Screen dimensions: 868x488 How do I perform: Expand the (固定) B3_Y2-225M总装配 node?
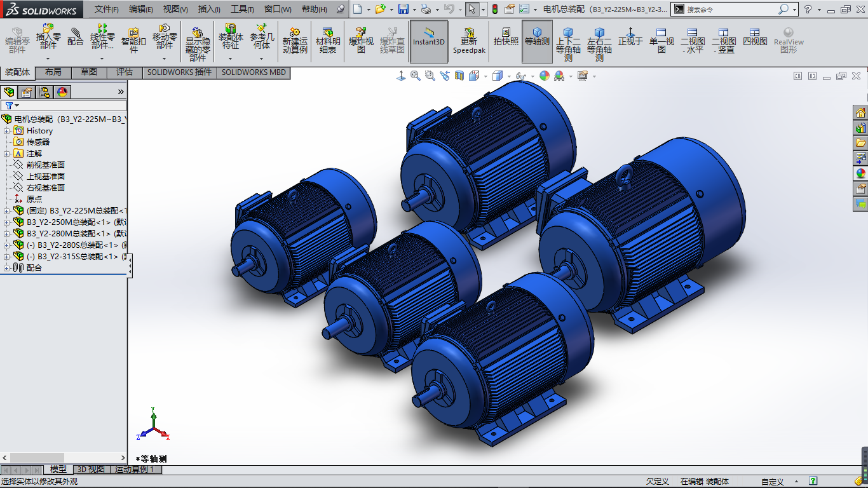point(7,211)
